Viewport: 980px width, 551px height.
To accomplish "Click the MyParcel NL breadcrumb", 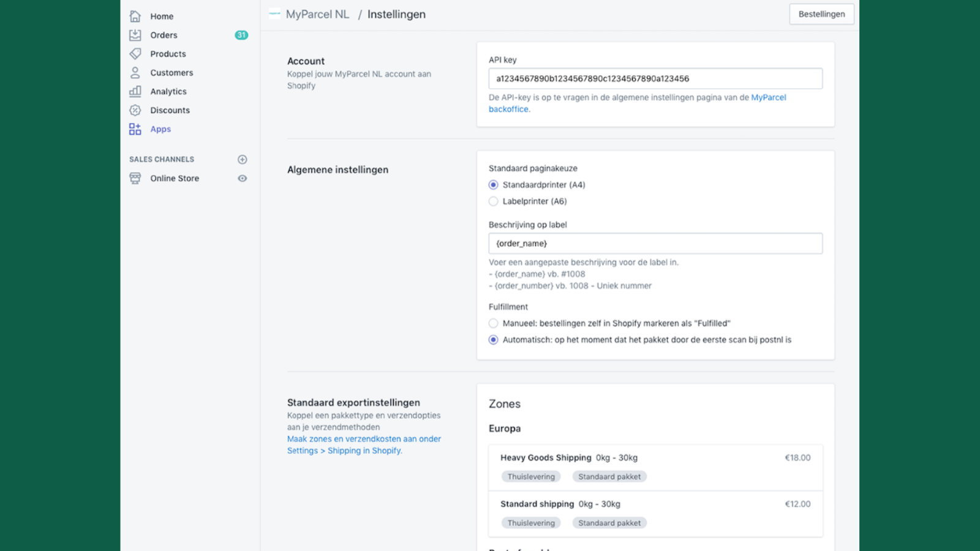I will (317, 14).
